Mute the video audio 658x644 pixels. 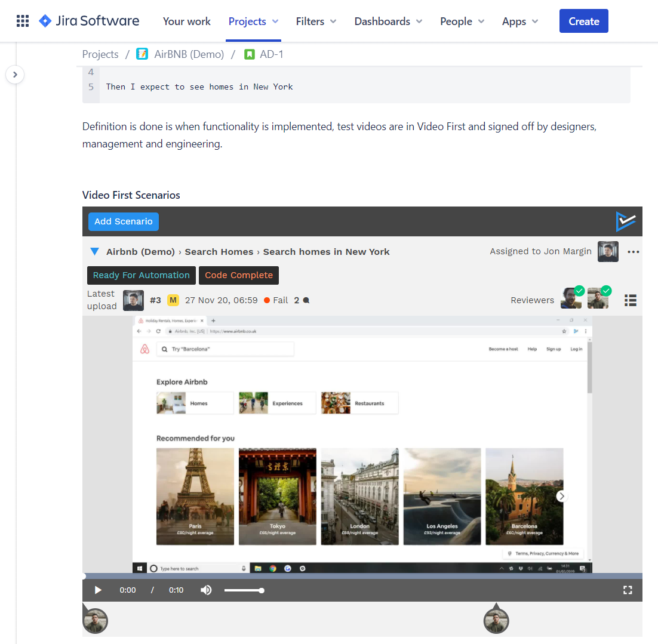[x=206, y=590]
